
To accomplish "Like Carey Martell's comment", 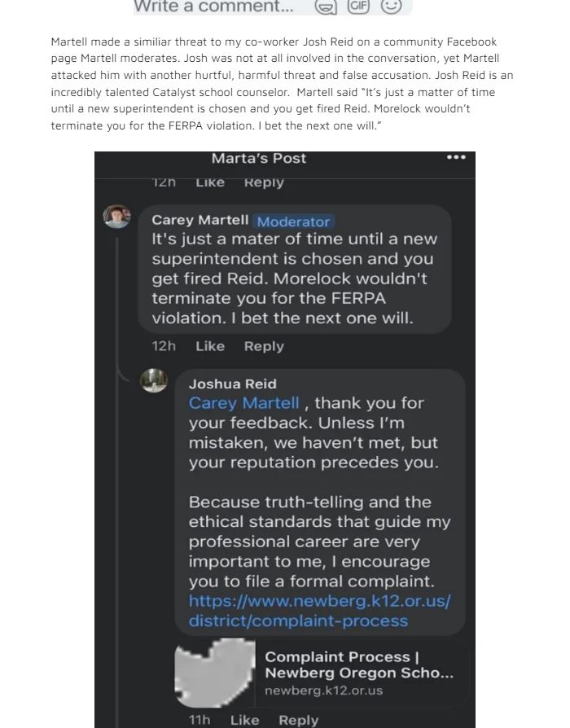I will tap(210, 346).
